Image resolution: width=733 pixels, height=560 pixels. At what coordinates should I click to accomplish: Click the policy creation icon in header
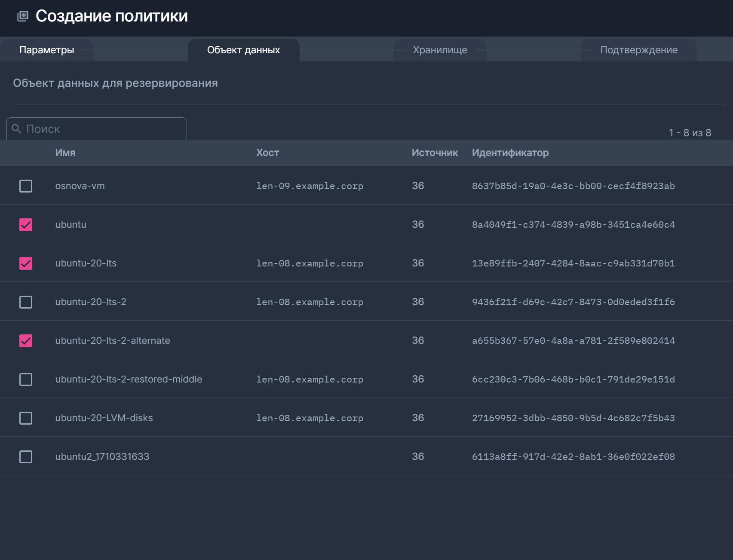coord(22,16)
